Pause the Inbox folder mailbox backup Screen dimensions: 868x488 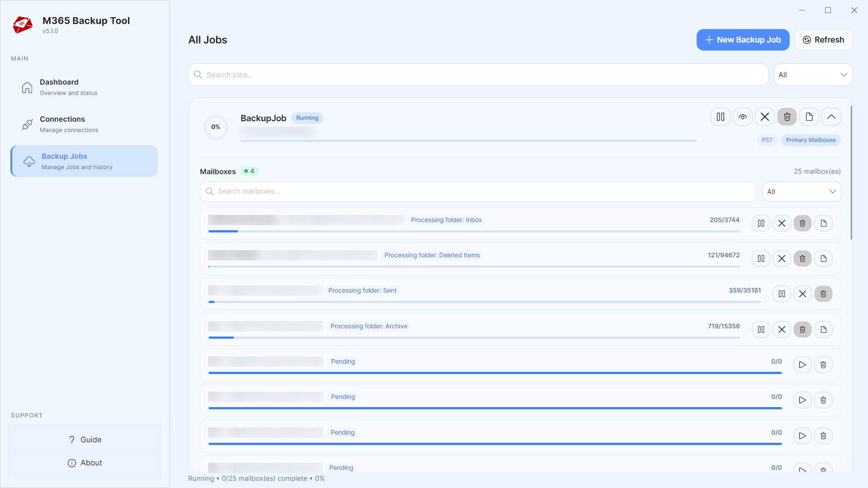[761, 223]
